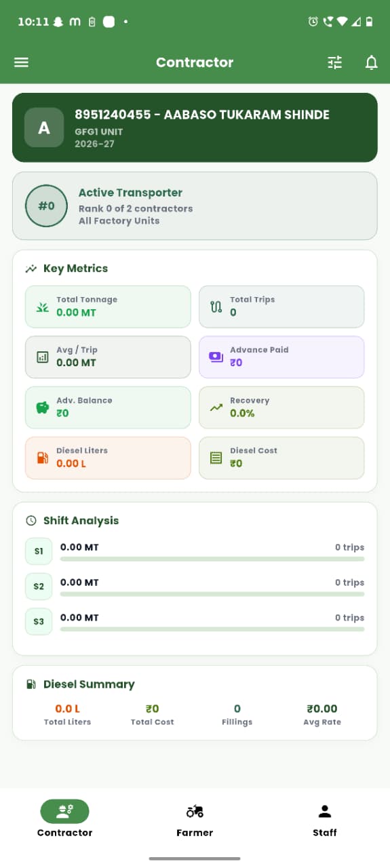Select the S1 shift badge

click(39, 551)
